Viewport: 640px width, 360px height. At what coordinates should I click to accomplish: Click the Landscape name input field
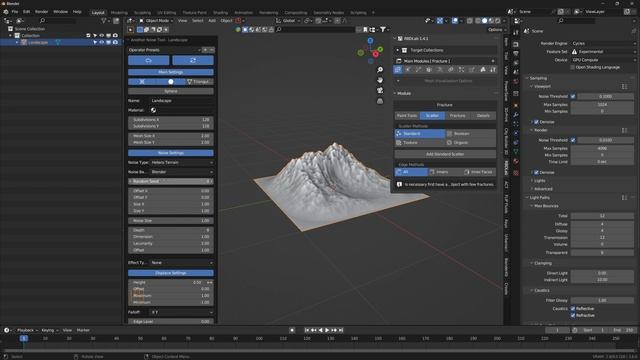(182, 101)
